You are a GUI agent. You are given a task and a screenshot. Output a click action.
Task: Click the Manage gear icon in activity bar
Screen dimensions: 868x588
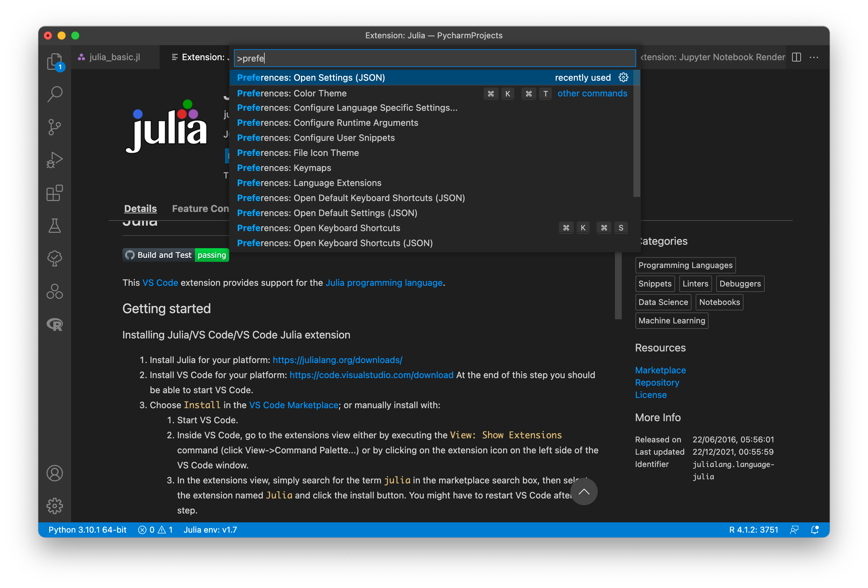point(54,506)
